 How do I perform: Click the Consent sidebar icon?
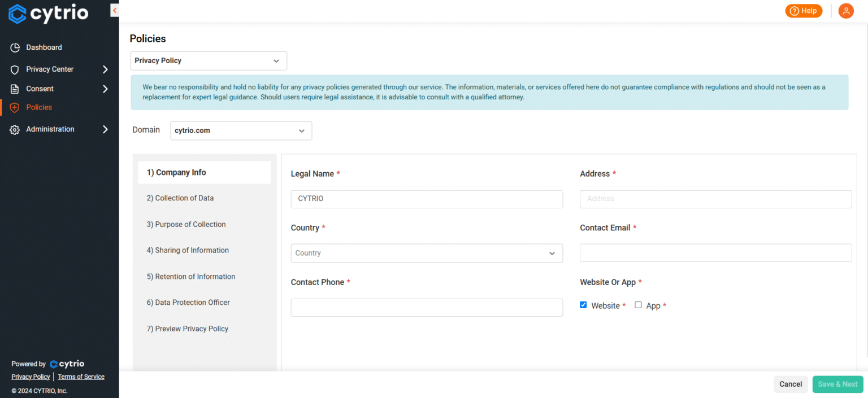[15, 88]
